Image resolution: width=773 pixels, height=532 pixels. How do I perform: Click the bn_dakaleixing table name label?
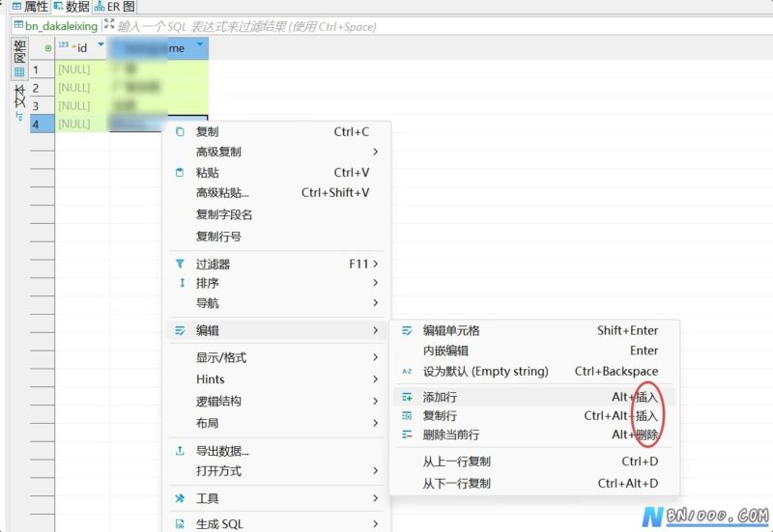coord(61,26)
